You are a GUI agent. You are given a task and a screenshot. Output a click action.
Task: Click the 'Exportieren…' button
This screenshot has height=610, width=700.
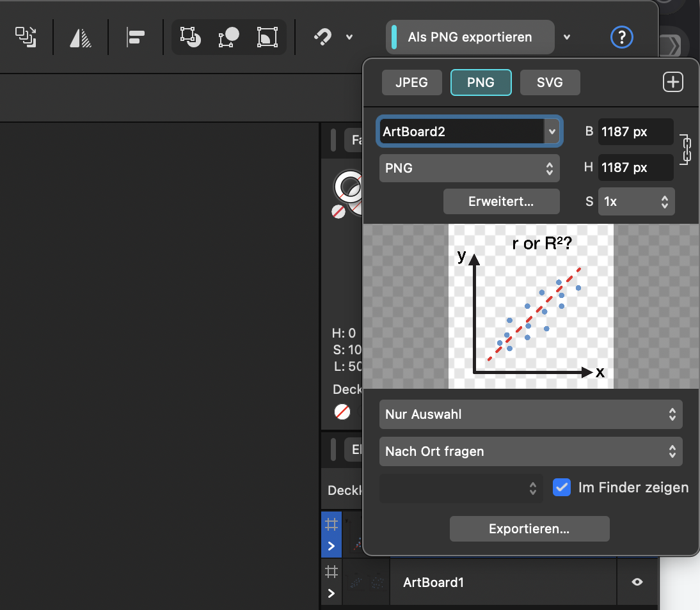coord(529,529)
